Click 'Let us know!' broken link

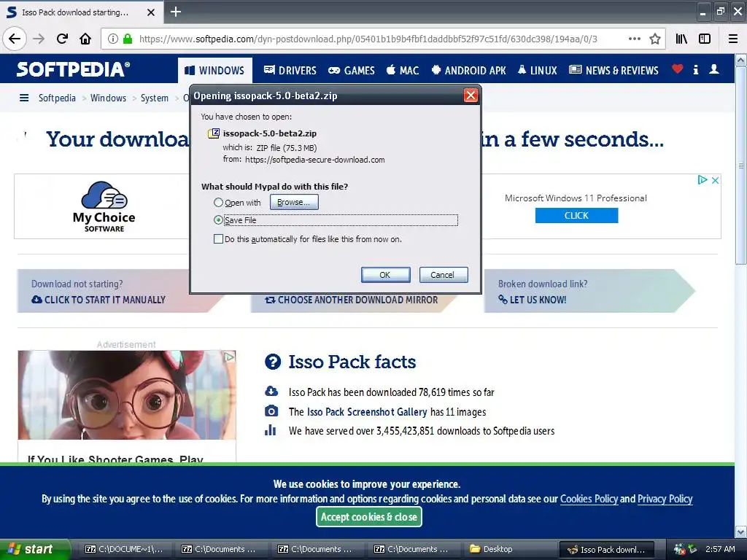(533, 300)
